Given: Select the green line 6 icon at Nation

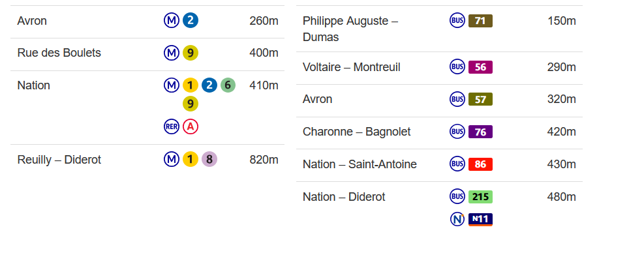Looking at the screenshot, I should pos(228,85).
